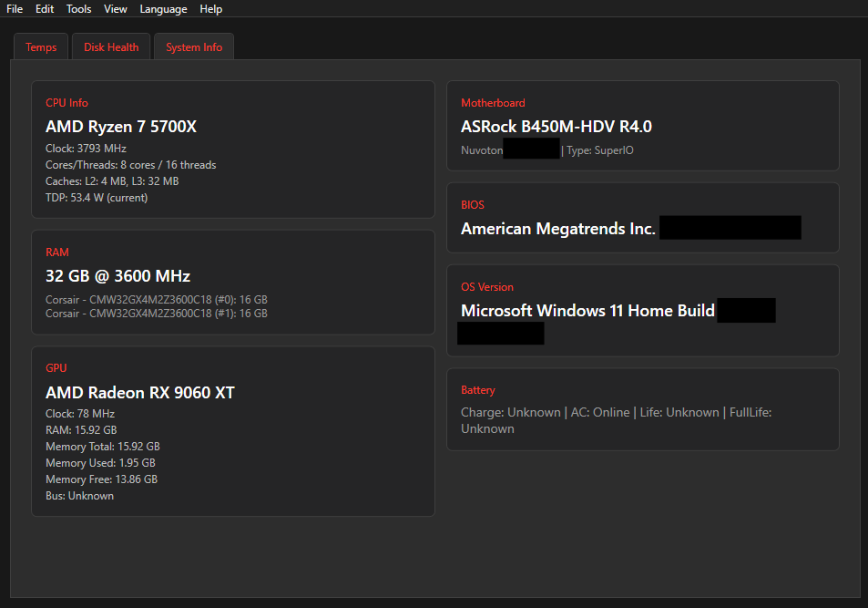Image resolution: width=868 pixels, height=608 pixels.
Task: Open the Tools menu
Action: tap(78, 9)
